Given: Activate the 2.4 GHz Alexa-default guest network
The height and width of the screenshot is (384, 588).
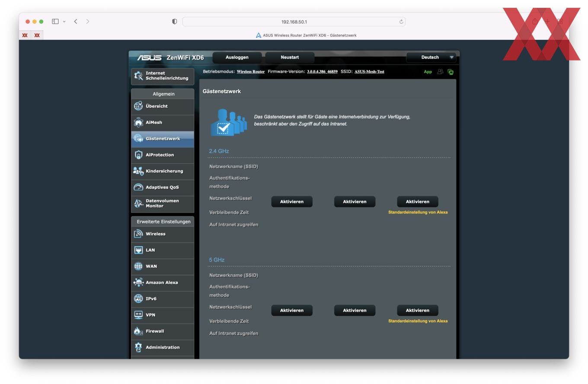Looking at the screenshot, I should 418,202.
